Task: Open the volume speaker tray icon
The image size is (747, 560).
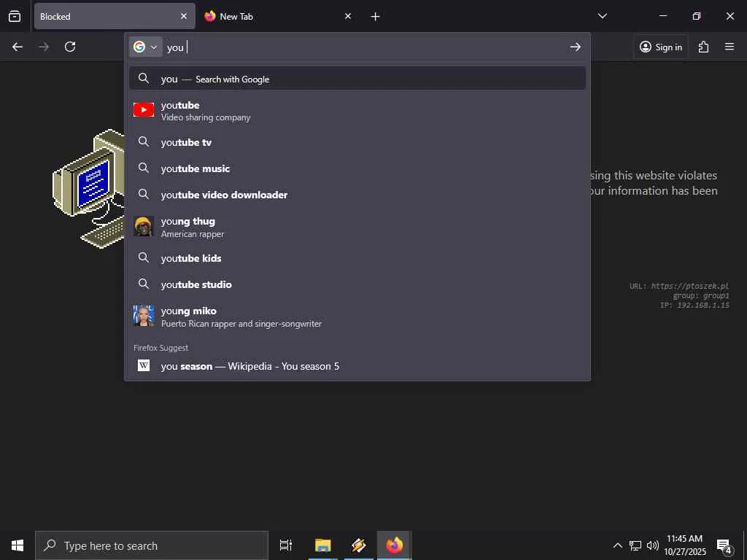Action: pyautogui.click(x=653, y=545)
